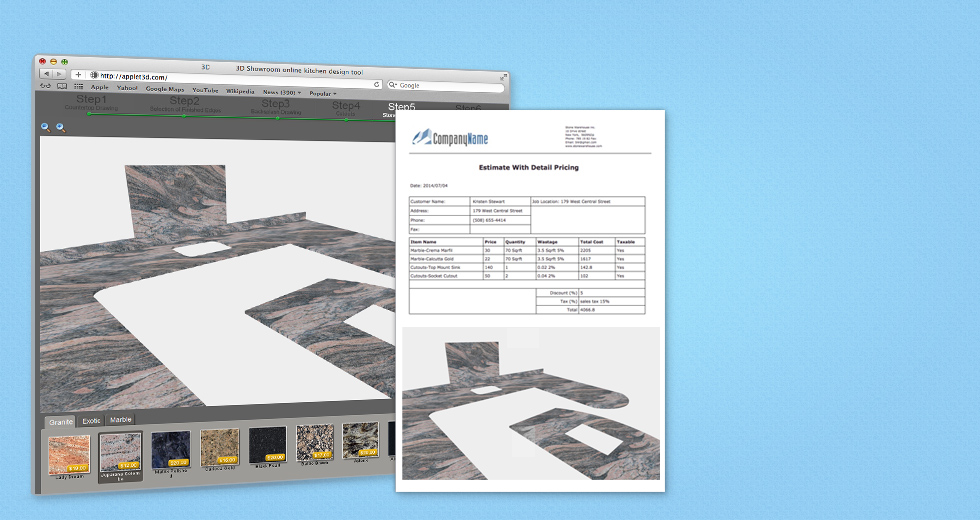980x520 pixels.
Task: Show Top Sites grid icon
Action: tap(79, 87)
